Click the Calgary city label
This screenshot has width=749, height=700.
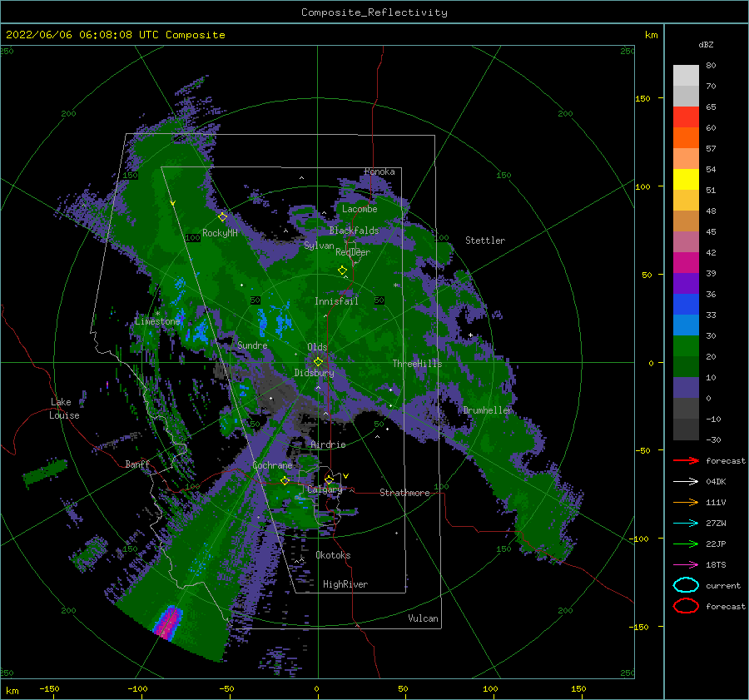[x=325, y=489]
